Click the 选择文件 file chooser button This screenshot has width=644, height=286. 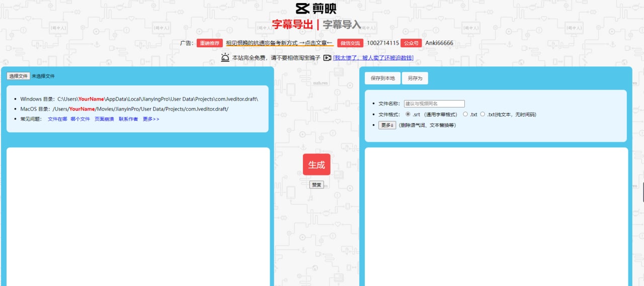point(18,76)
